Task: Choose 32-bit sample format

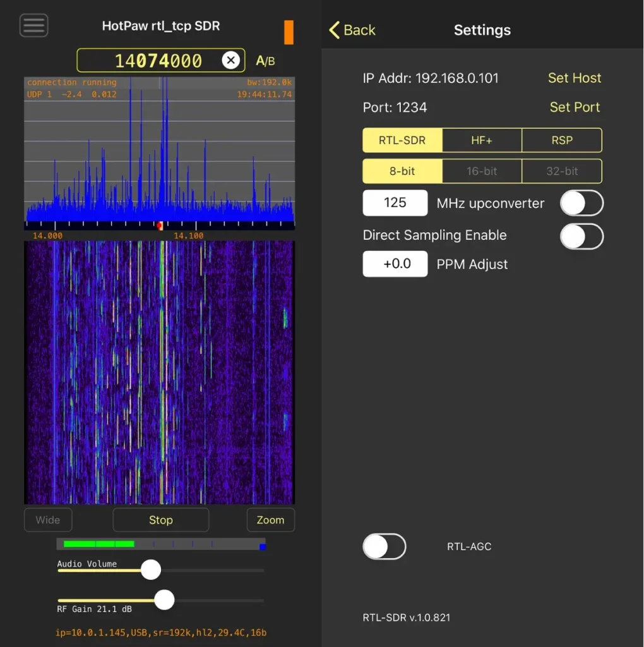Action: [562, 171]
